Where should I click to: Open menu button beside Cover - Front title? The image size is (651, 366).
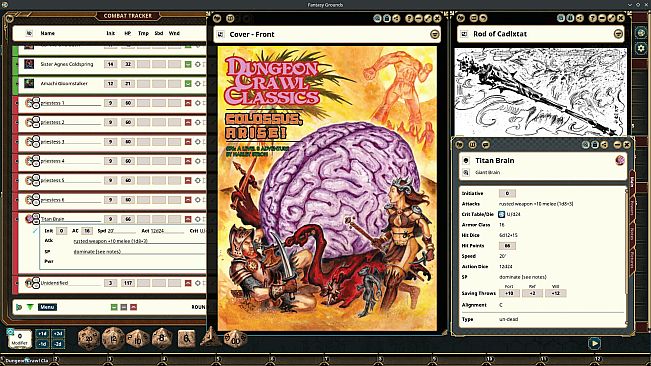pyautogui.click(x=434, y=34)
